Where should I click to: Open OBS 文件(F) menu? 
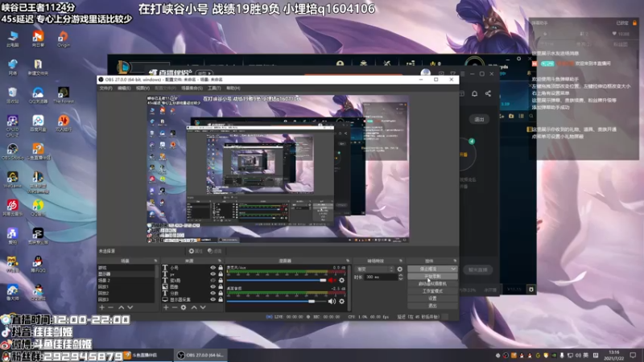coord(105,88)
